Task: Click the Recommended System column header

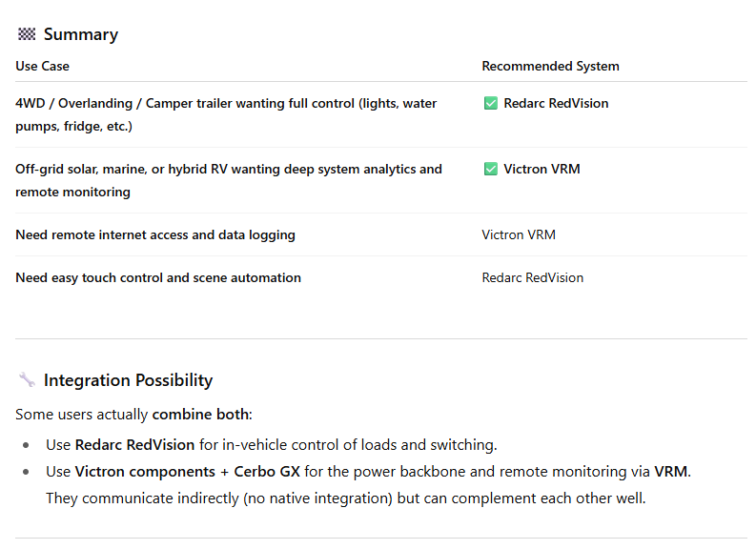Action: [550, 66]
